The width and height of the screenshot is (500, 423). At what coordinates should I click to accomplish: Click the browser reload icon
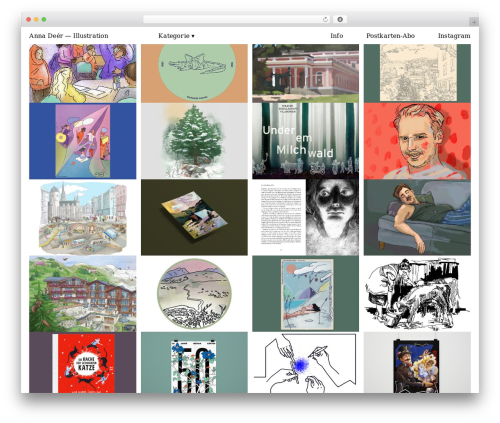(x=325, y=19)
